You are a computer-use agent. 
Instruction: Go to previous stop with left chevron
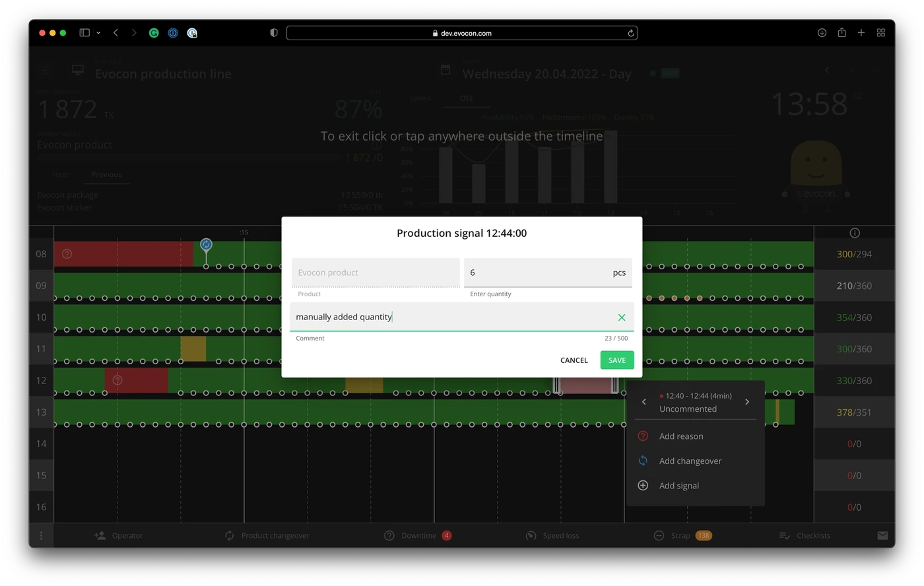644,402
